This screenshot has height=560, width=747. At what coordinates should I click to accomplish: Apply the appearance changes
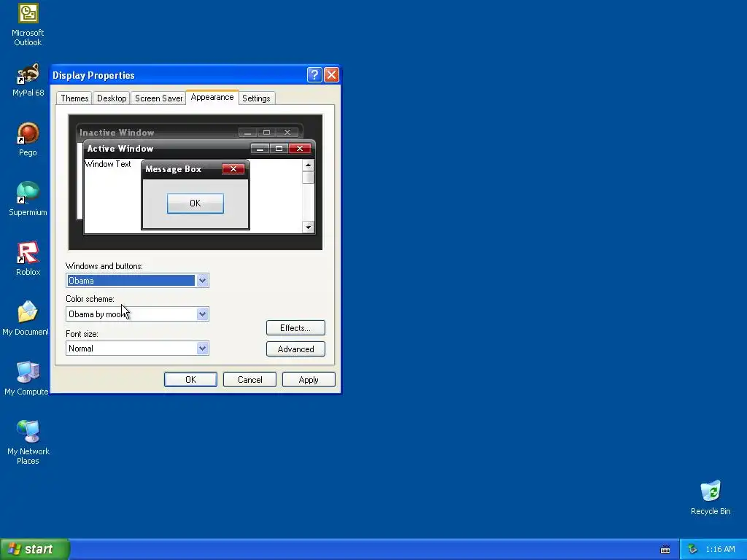(309, 379)
